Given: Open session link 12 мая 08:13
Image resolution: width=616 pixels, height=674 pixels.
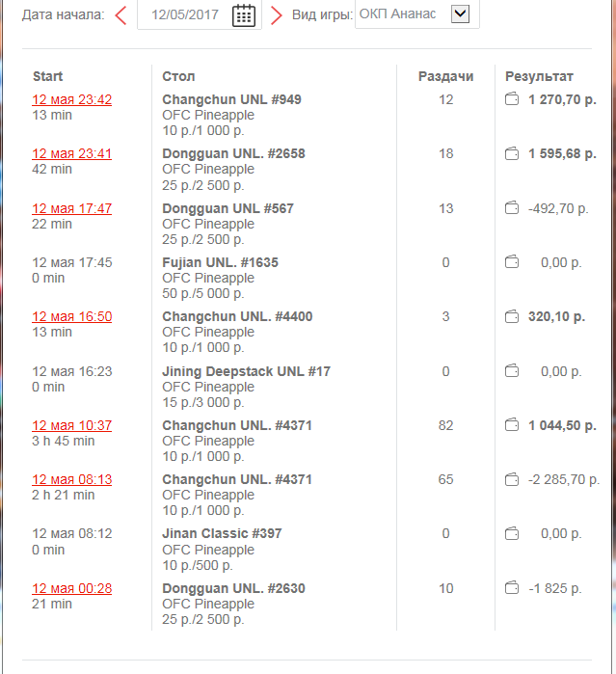Looking at the screenshot, I should pyautogui.click(x=71, y=480).
